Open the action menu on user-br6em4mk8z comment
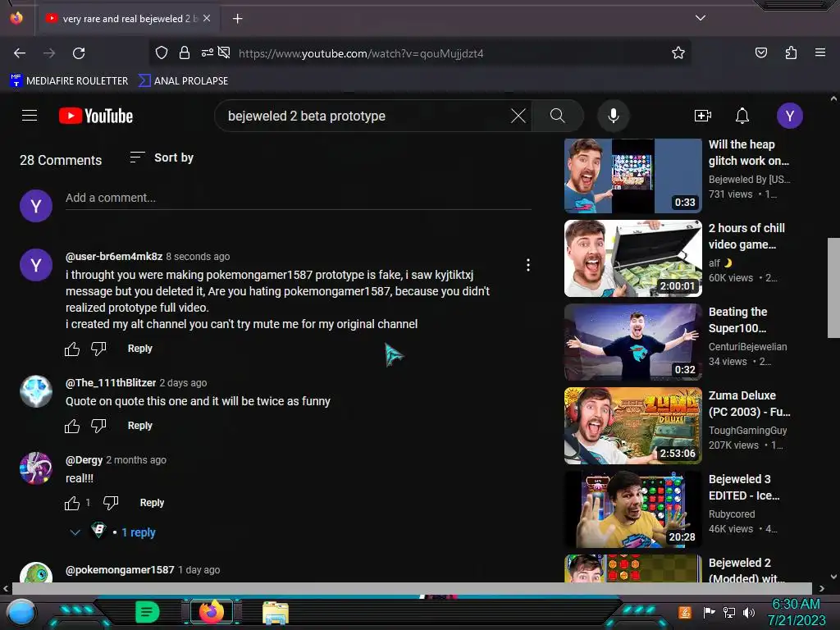This screenshot has width=840, height=630. pyautogui.click(x=528, y=265)
